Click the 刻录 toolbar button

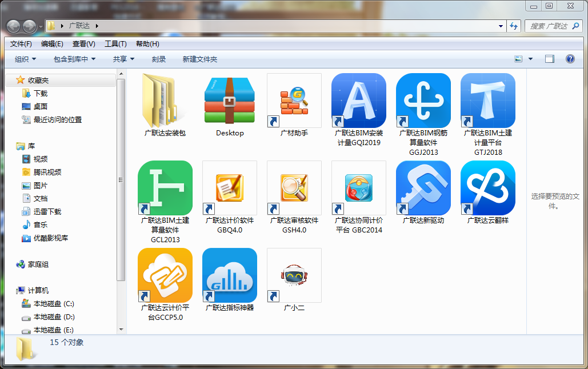point(159,59)
